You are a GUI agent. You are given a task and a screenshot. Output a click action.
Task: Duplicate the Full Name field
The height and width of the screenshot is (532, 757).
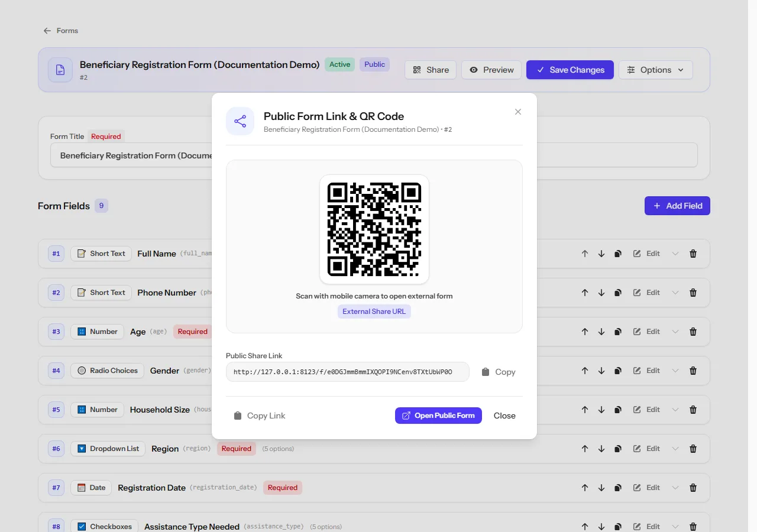[x=618, y=254]
